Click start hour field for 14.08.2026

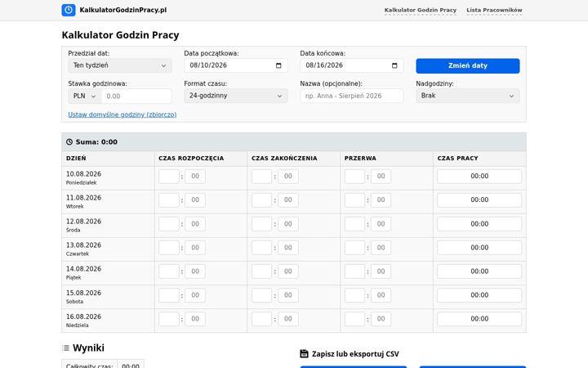click(169, 272)
